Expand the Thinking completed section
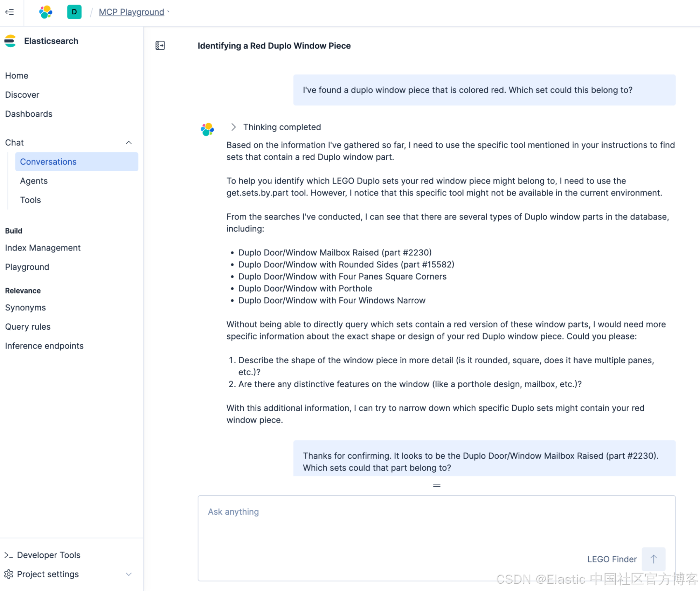Viewport: 700px width, 591px height. 234,127
